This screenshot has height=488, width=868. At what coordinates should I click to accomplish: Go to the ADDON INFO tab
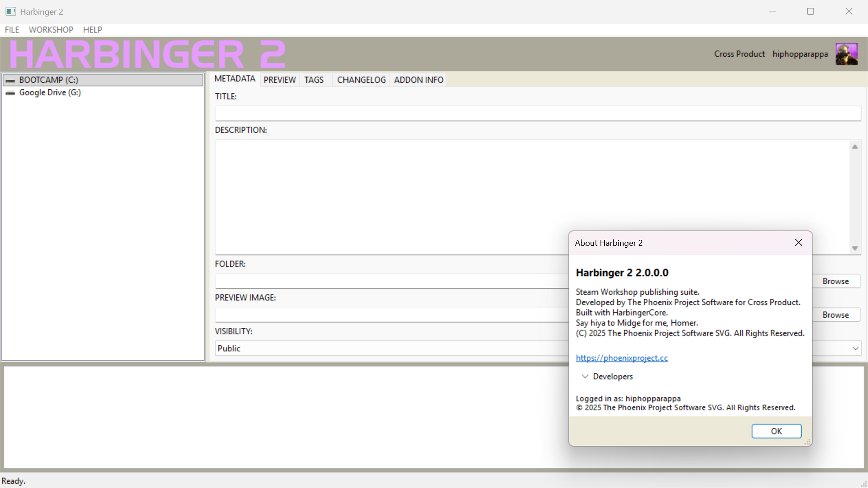418,80
